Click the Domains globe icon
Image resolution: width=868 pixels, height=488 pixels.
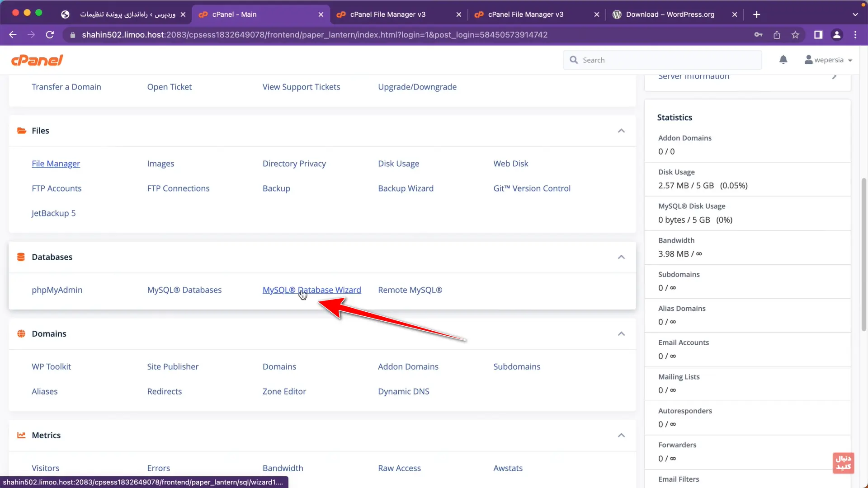coord(21,334)
